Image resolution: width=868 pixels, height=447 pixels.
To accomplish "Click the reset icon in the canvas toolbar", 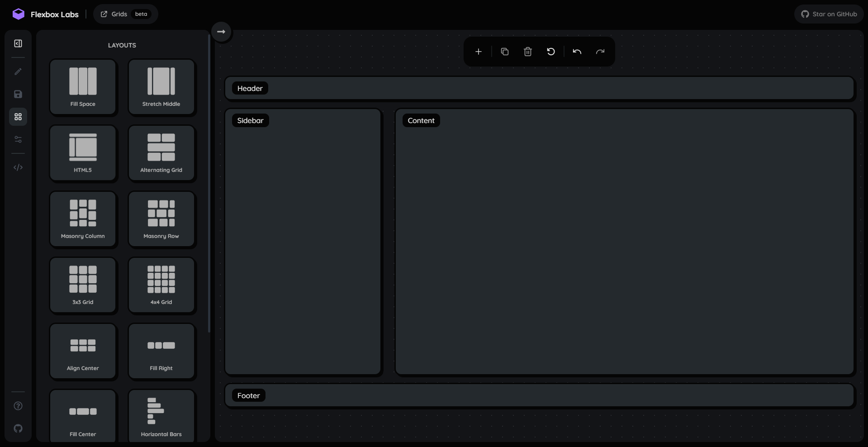I will pos(550,52).
